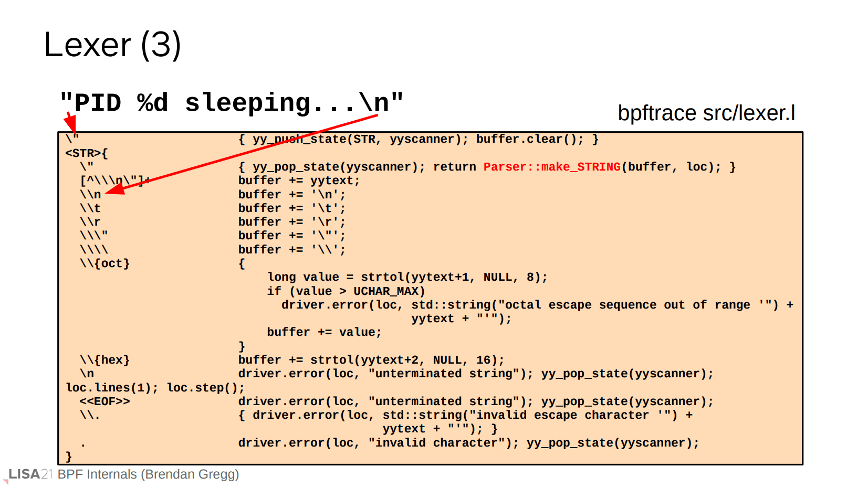
Task: Select the \\{hex} pattern rule
Action: coord(104,360)
